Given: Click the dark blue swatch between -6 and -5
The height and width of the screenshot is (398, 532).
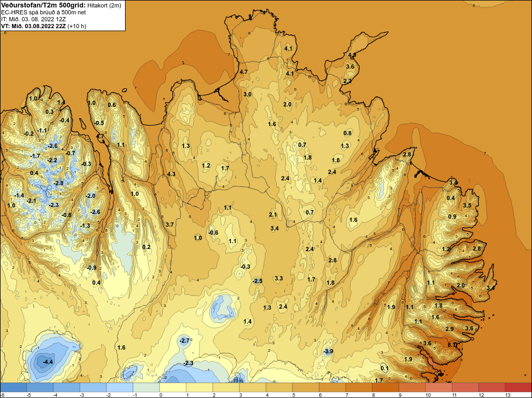Looking at the screenshot, I should pyautogui.click(x=13, y=387).
